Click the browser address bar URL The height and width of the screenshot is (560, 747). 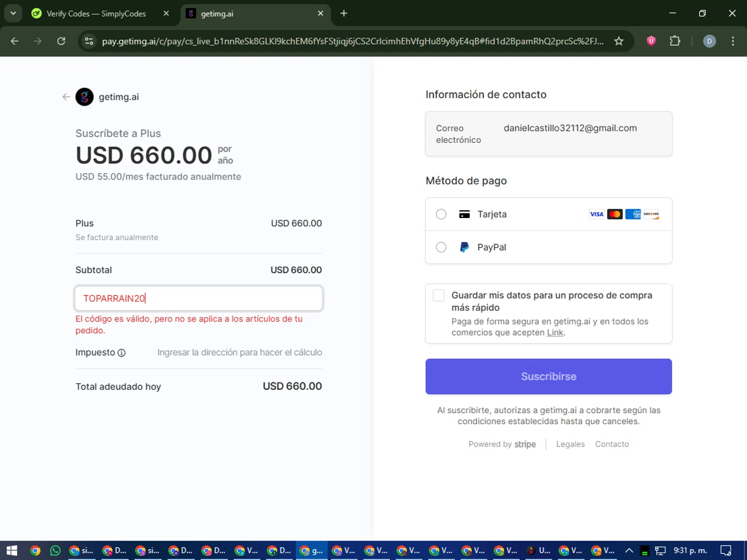[353, 41]
